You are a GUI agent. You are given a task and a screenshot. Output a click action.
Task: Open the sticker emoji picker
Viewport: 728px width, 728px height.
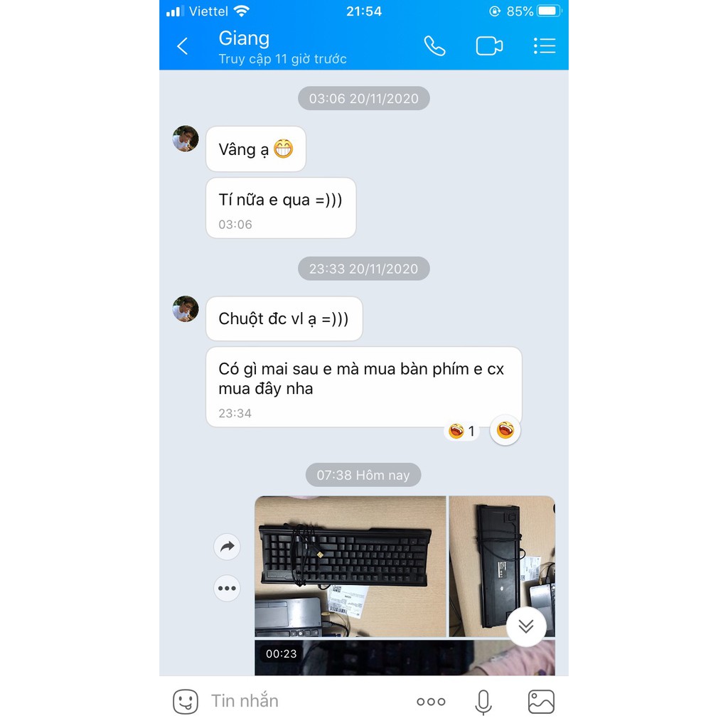coord(186,701)
